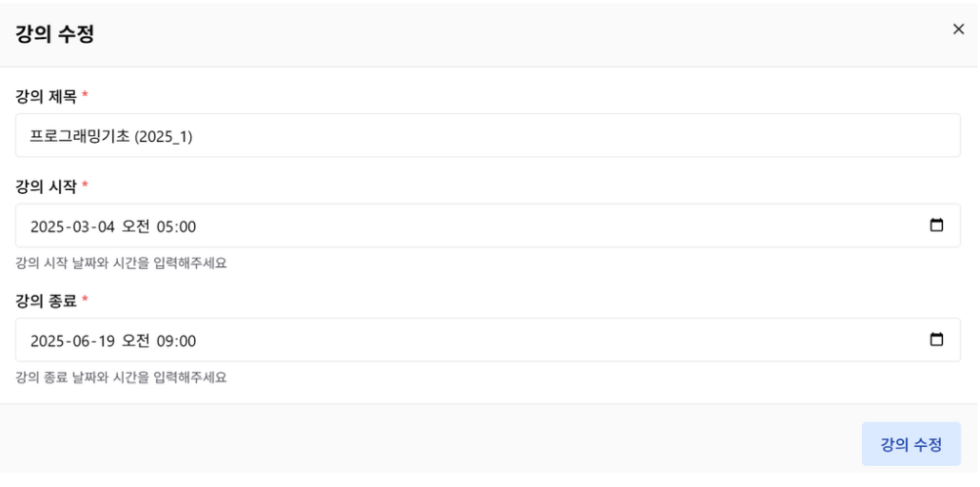Select the year in 강의 종료 date
Image resolution: width=980 pixels, height=487 pixels.
click(48, 341)
